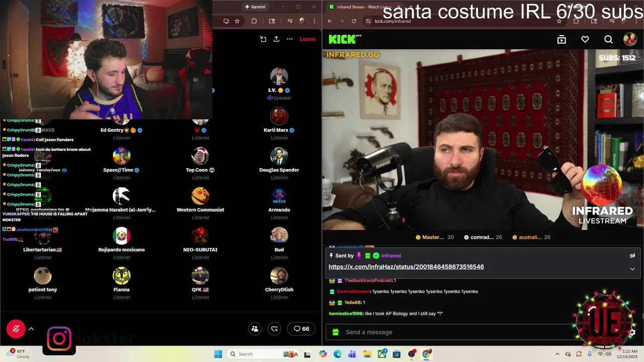Open the gift icon in the chat input
Image resolution: width=644 pixels, height=362 pixels.
tap(336, 332)
